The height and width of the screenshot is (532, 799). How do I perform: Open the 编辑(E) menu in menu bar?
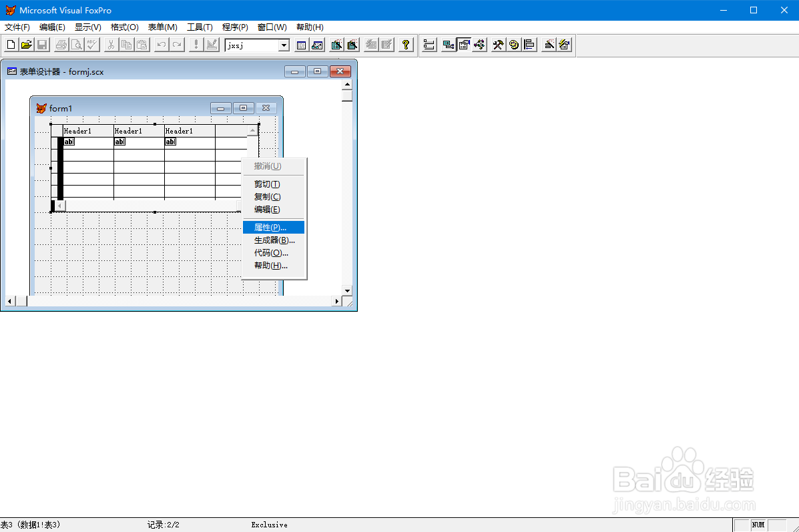[53, 27]
